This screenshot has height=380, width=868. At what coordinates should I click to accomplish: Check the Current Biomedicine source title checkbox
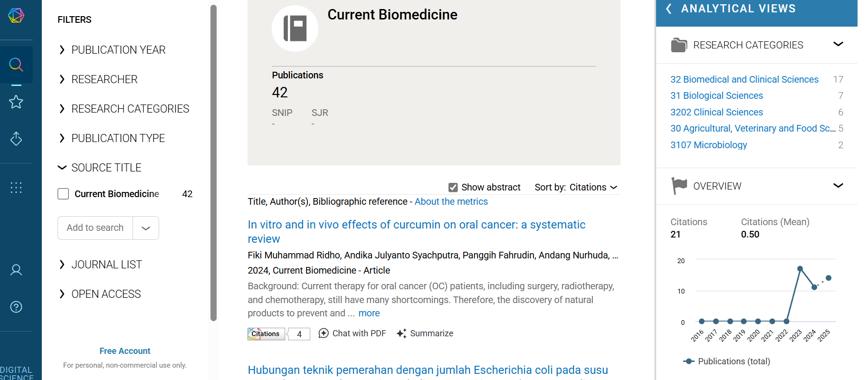63,194
